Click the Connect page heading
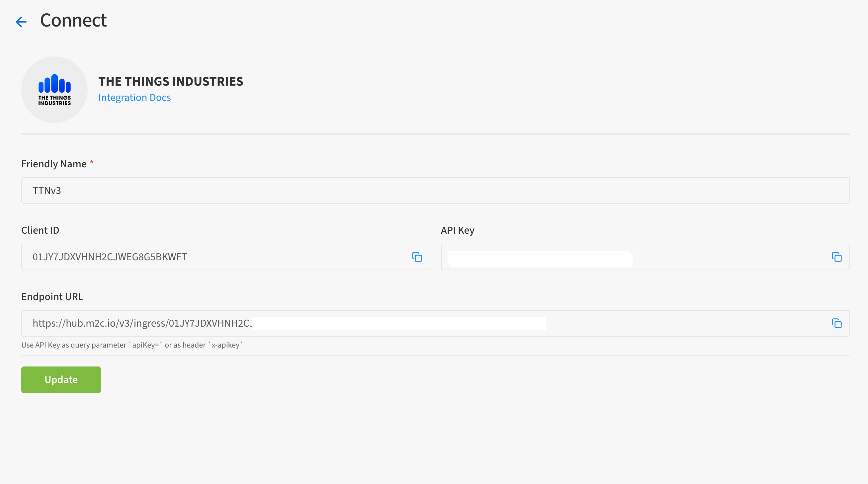This screenshot has width=868, height=484. coord(73,20)
